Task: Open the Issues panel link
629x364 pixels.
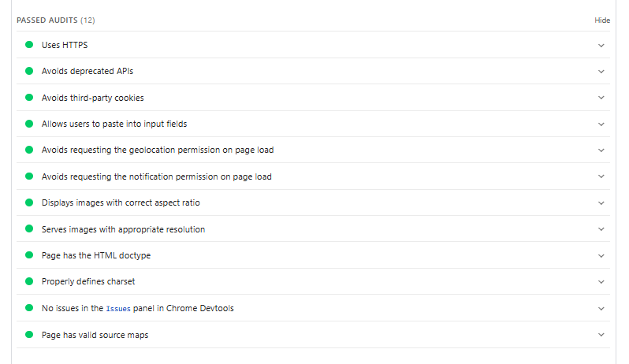Action: (x=119, y=309)
